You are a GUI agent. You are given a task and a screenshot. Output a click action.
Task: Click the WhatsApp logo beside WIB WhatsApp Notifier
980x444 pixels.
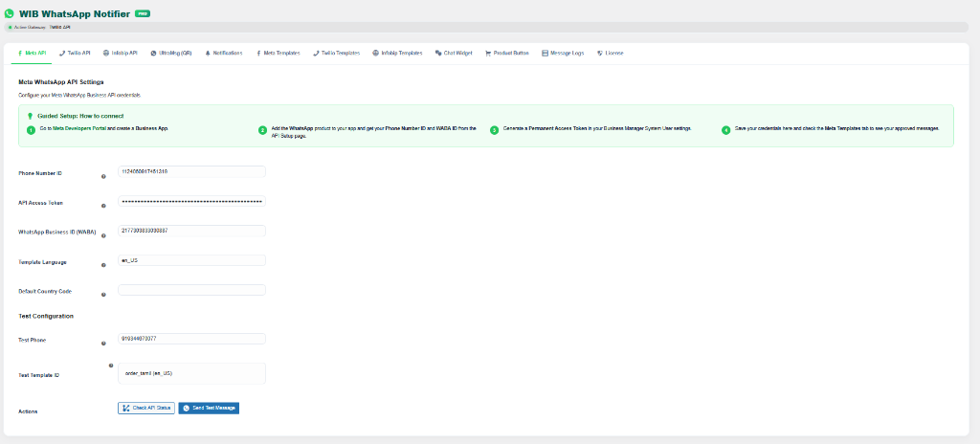[9, 13]
